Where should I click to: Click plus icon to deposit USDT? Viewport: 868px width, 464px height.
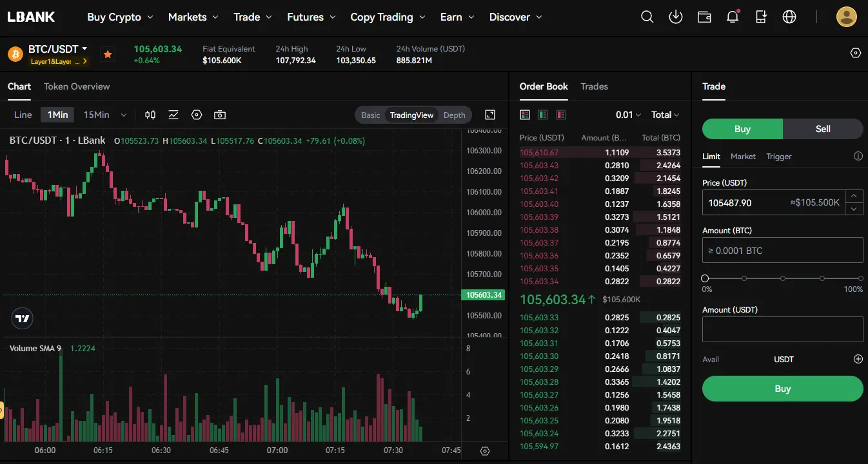(858, 359)
